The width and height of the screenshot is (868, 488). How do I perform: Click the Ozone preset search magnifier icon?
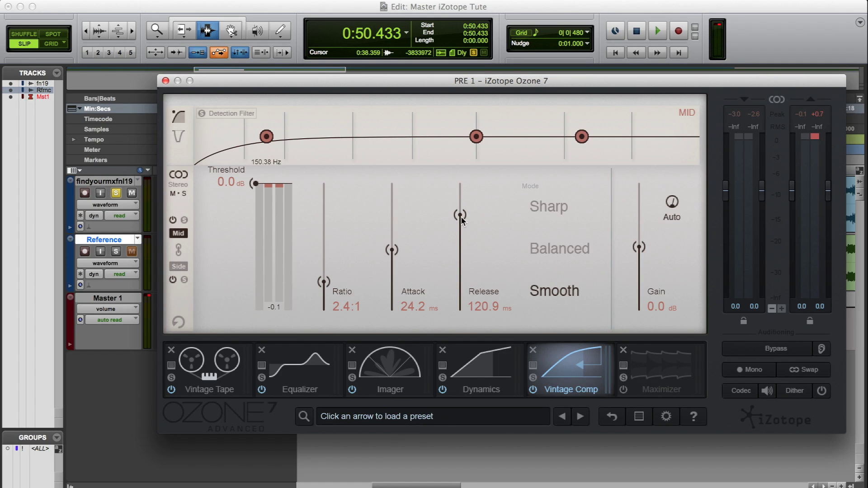point(304,416)
